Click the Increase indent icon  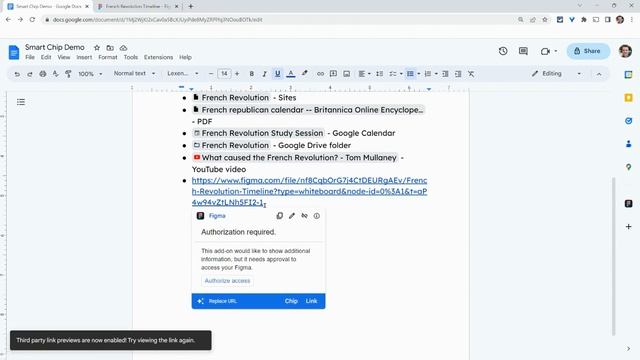point(458,74)
